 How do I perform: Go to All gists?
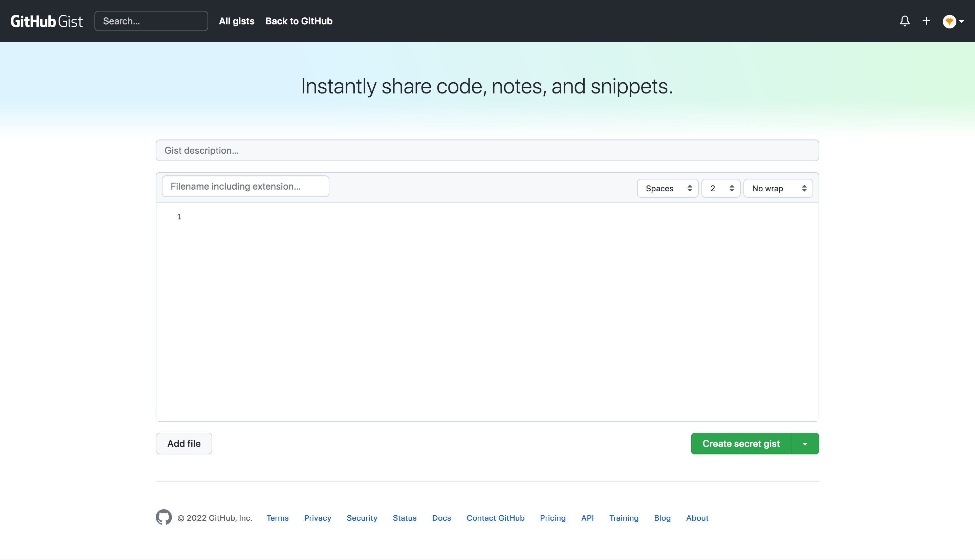237,21
